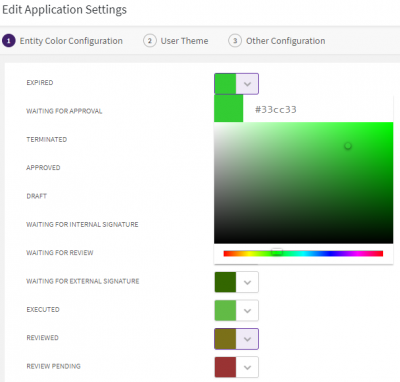Click the APPROVED label
The height and width of the screenshot is (382, 400).
coord(43,168)
